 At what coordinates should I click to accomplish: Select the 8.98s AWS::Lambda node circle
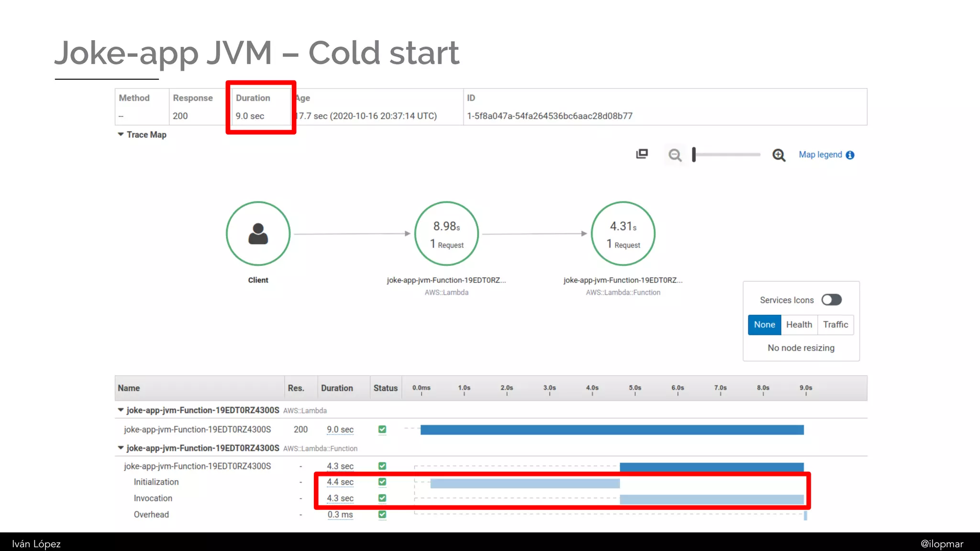pyautogui.click(x=446, y=233)
